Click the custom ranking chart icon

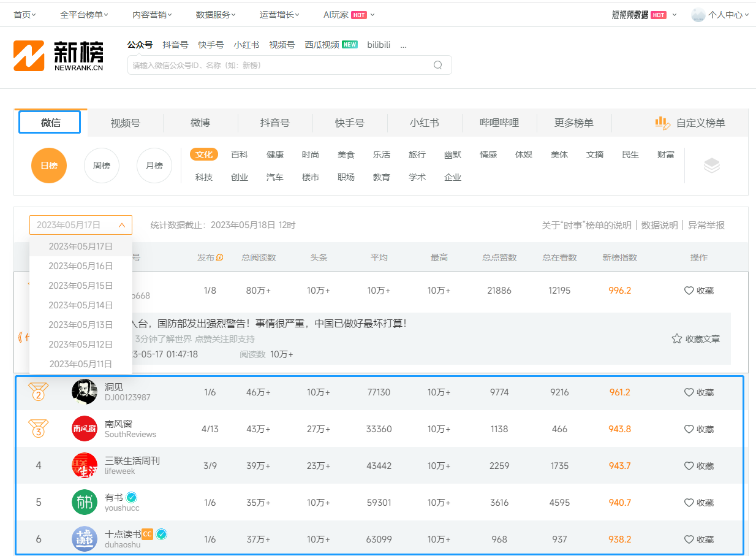662,123
